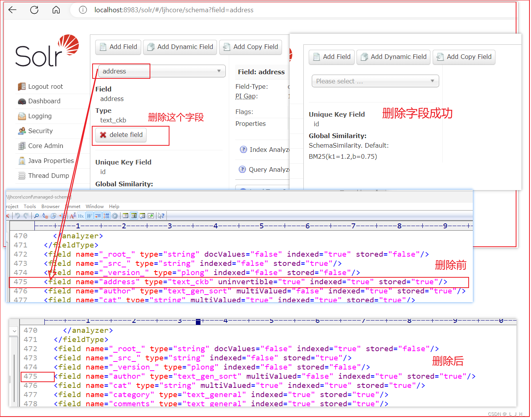Click line number 475 in lower editor

coord(31,376)
